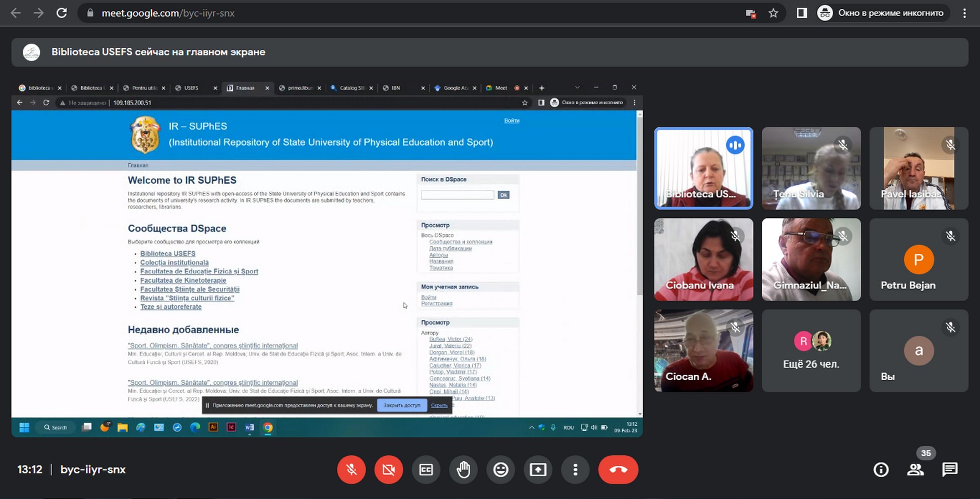
Task: Click 'Регистрация' link under account section
Action: point(437,303)
